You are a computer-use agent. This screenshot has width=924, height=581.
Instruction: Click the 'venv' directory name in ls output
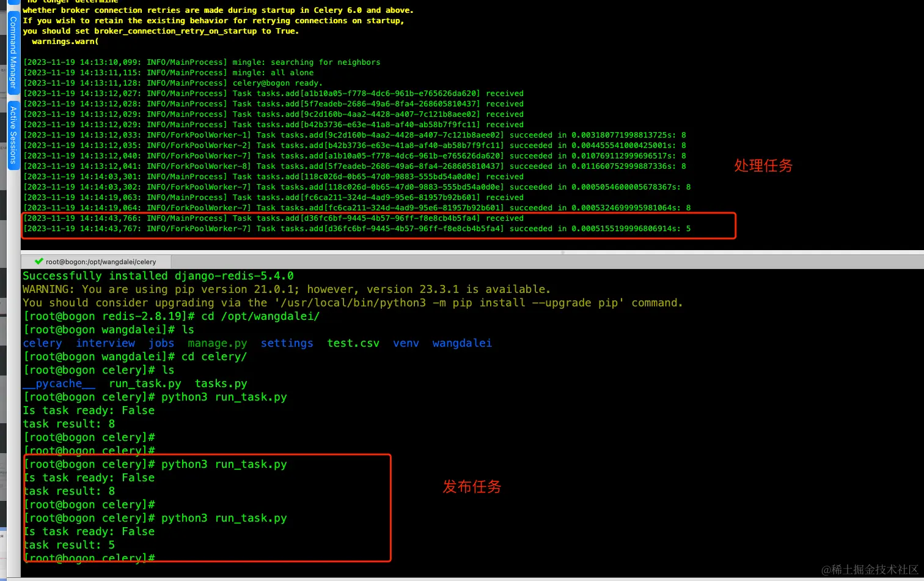(x=406, y=343)
